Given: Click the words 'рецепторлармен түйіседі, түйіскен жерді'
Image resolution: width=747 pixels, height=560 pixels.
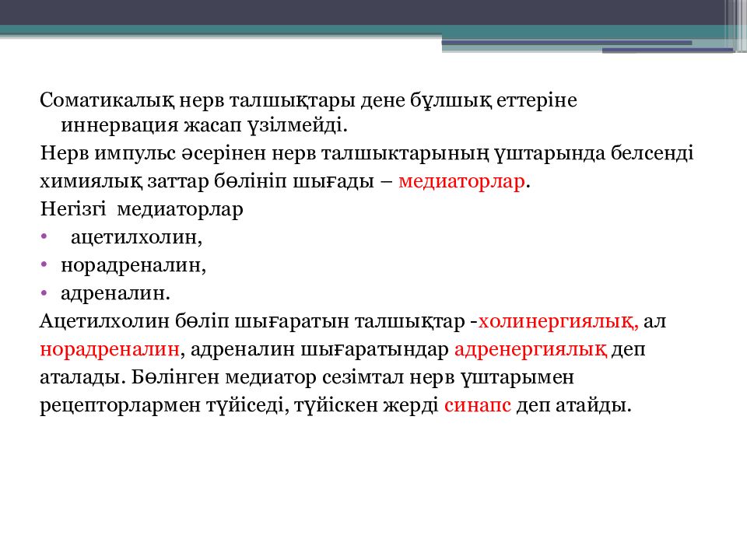Looking at the screenshot, I should [239, 406].
